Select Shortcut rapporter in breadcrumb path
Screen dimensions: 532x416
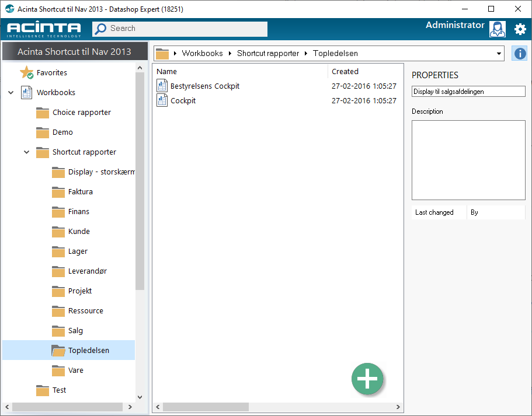click(x=268, y=53)
